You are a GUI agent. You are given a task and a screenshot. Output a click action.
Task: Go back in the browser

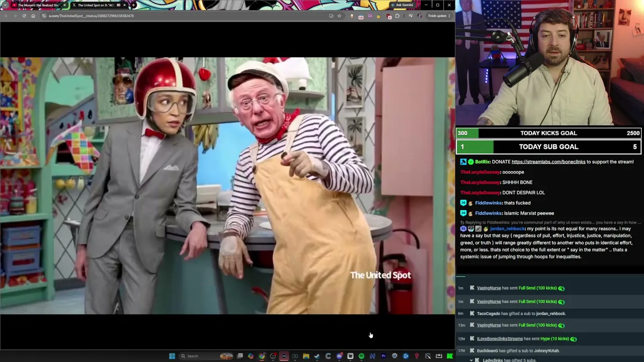(x=6, y=16)
